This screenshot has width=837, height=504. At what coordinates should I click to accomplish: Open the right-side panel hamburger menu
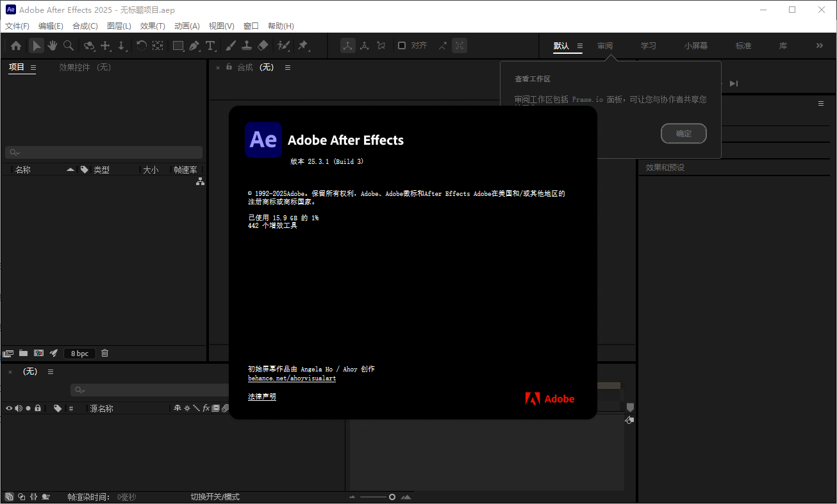point(821,103)
